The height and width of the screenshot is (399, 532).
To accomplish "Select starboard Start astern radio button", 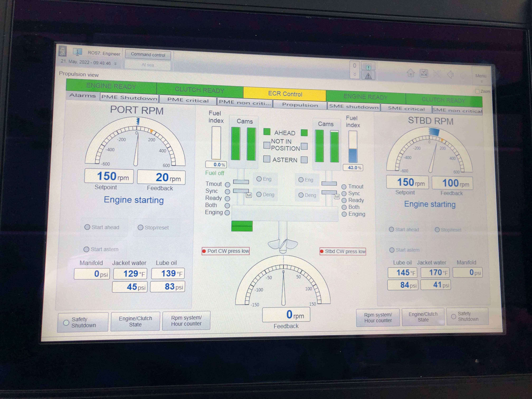I will 391,250.
